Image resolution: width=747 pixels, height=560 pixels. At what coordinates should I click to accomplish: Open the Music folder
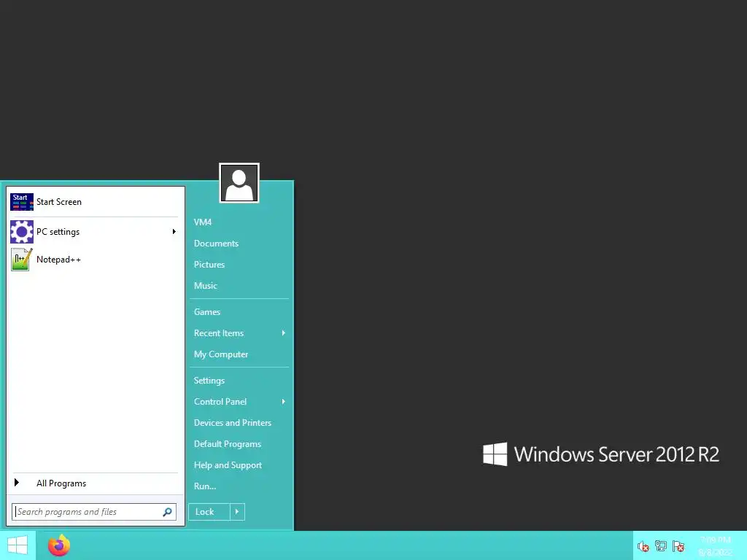point(205,286)
